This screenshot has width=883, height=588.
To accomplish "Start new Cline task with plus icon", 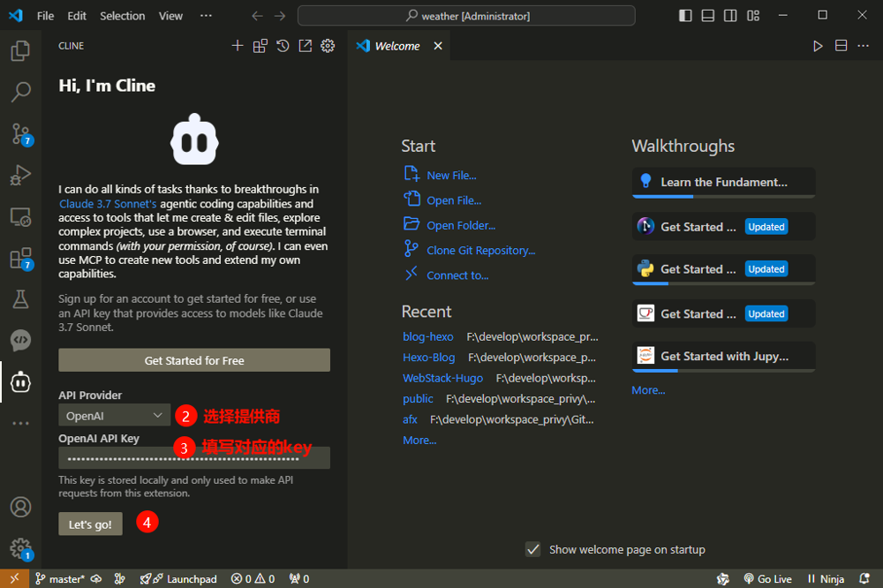I will (238, 46).
